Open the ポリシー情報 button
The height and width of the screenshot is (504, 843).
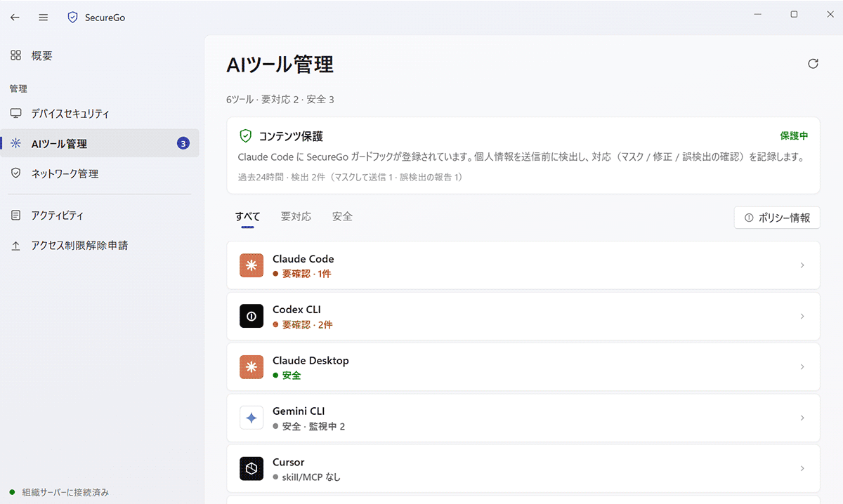pos(777,218)
